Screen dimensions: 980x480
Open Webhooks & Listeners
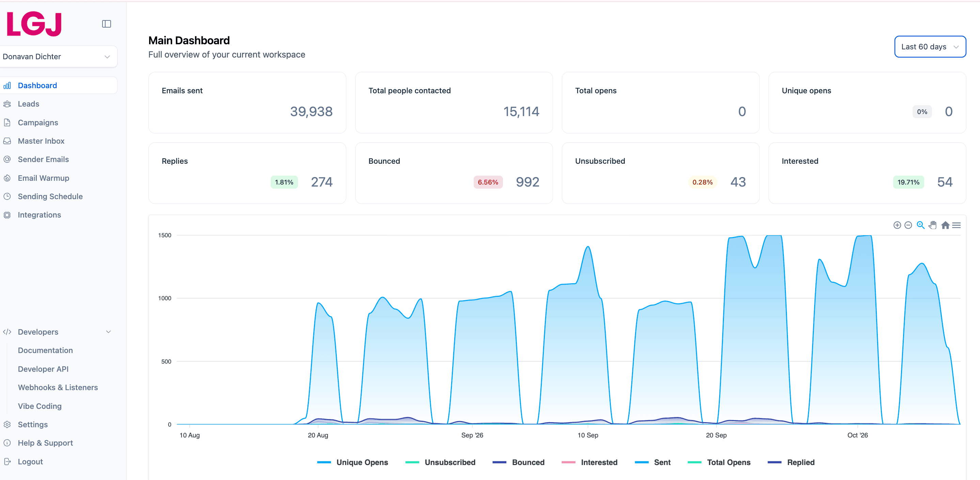pos(58,387)
